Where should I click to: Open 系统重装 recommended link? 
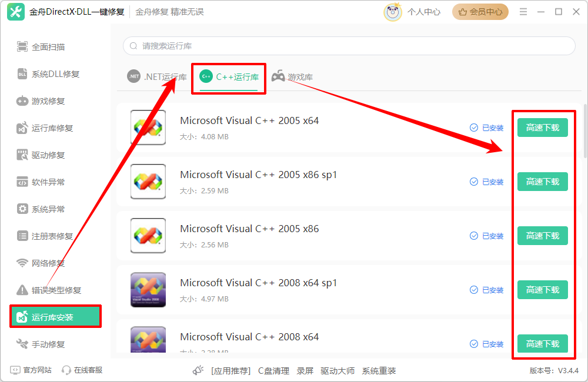coord(379,371)
